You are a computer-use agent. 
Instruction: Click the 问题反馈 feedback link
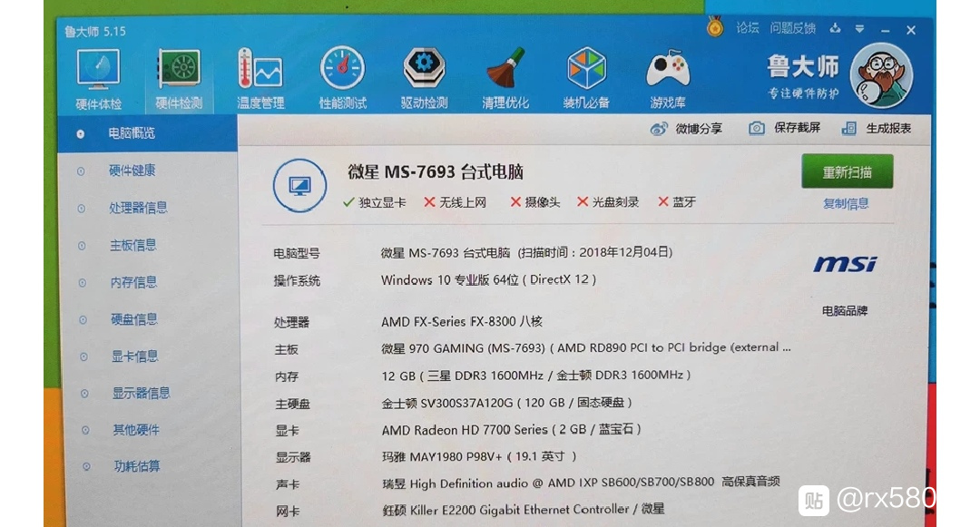point(792,28)
